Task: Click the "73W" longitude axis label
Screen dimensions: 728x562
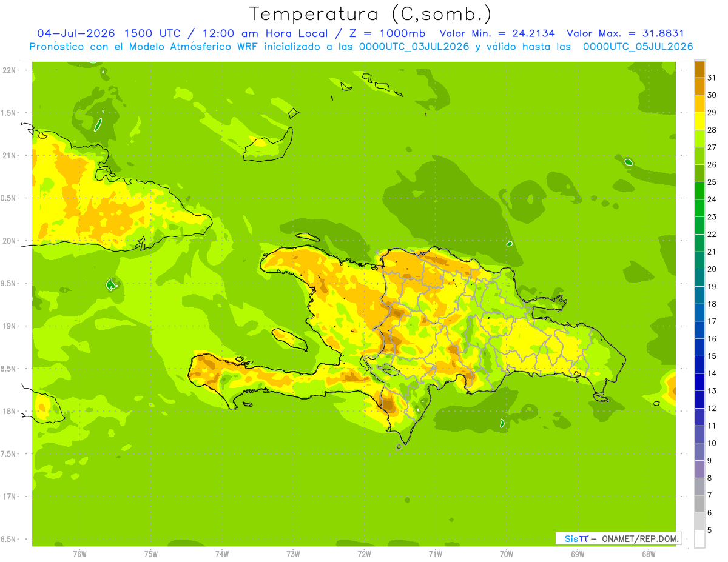Action: point(293,553)
